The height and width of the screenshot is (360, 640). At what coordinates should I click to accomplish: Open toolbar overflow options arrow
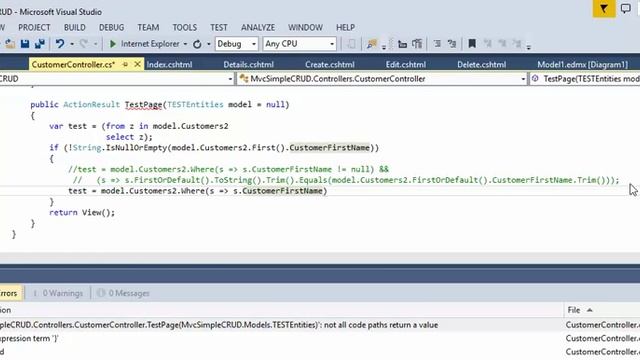point(529,47)
